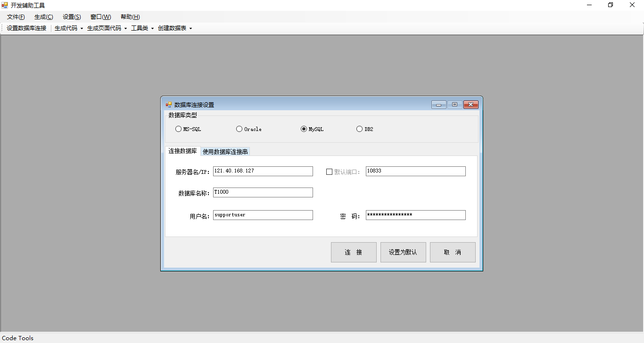Restore down the main 开发辅助工具 window

611,5
